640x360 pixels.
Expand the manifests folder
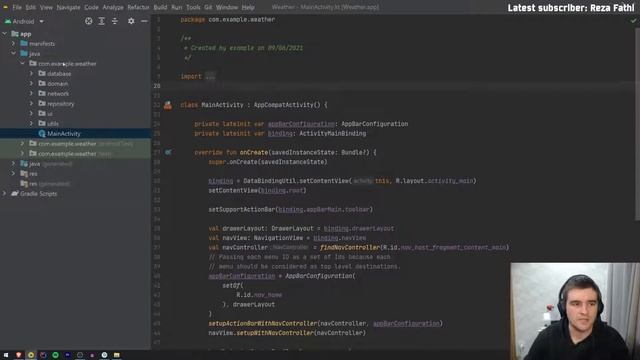[x=13, y=44]
